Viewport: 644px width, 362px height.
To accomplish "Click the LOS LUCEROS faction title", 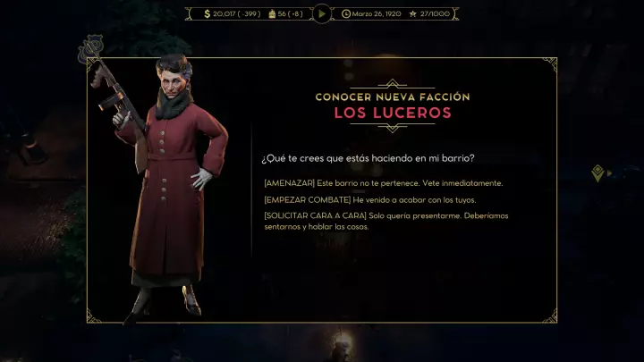I will coord(393,113).
